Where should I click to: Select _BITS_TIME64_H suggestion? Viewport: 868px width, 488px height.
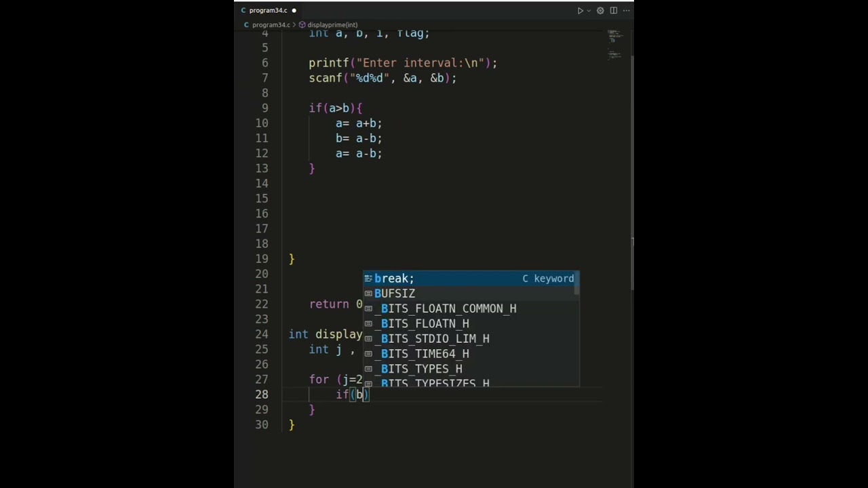point(471,353)
